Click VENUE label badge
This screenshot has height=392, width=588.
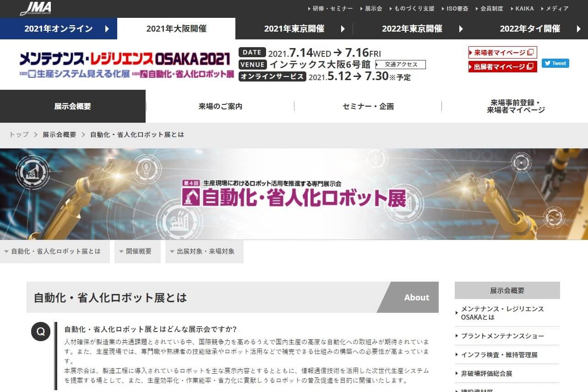[253, 65]
